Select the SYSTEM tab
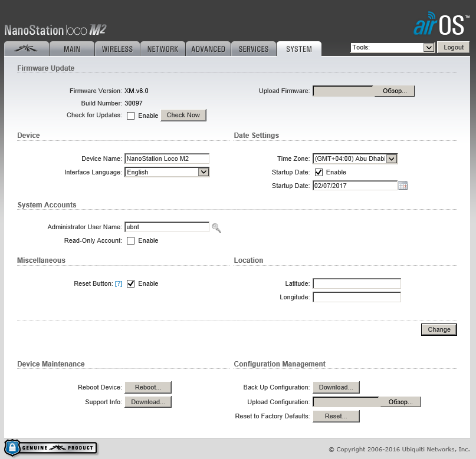 point(299,49)
